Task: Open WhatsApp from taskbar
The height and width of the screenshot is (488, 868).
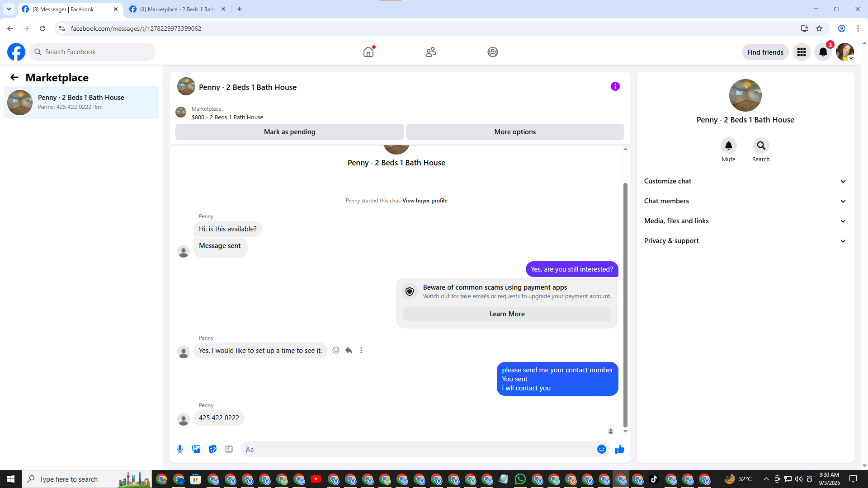Action: (x=520, y=479)
